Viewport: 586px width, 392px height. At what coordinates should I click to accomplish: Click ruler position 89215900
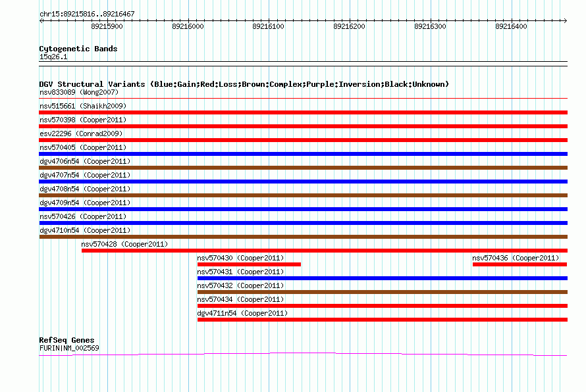coord(107,26)
